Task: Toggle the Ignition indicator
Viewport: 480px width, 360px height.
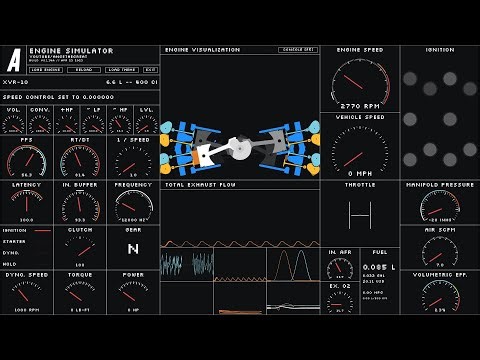Action: tap(27, 230)
